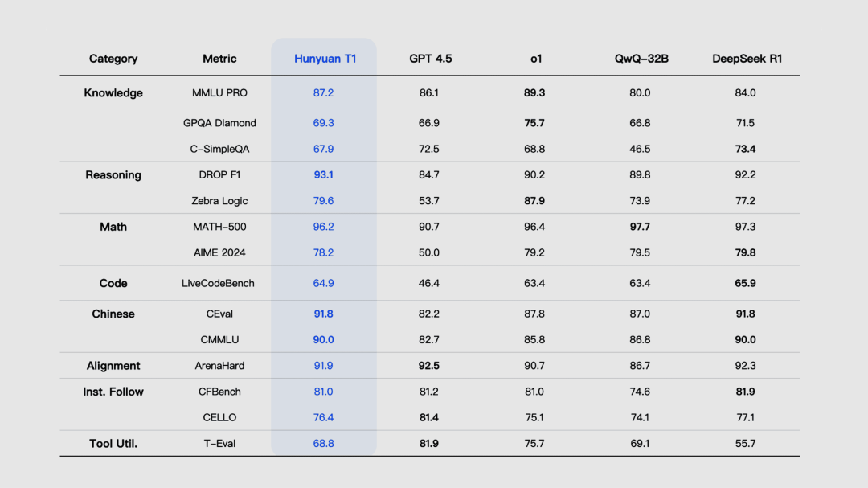This screenshot has width=868, height=488.
Task: Select the GPQA Diamond metric label
Action: [x=219, y=123]
